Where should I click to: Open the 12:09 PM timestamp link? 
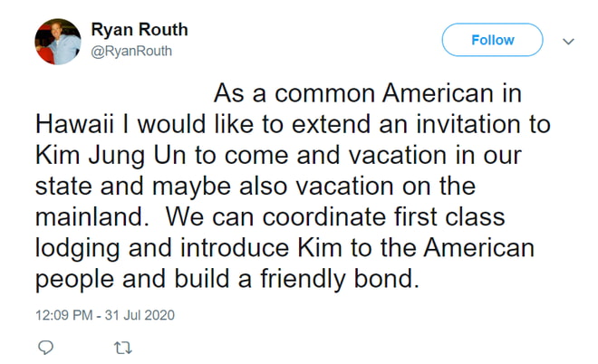point(65,315)
